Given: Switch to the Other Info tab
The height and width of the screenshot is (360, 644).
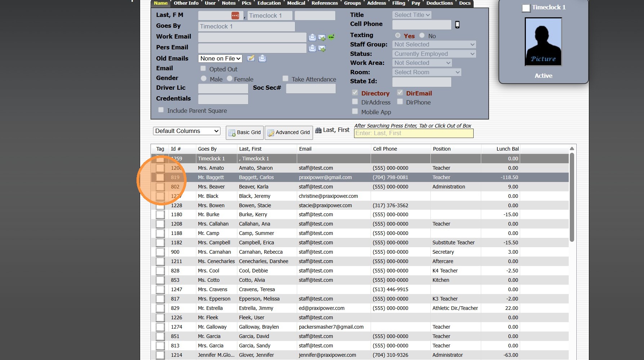Looking at the screenshot, I should pos(186,3).
